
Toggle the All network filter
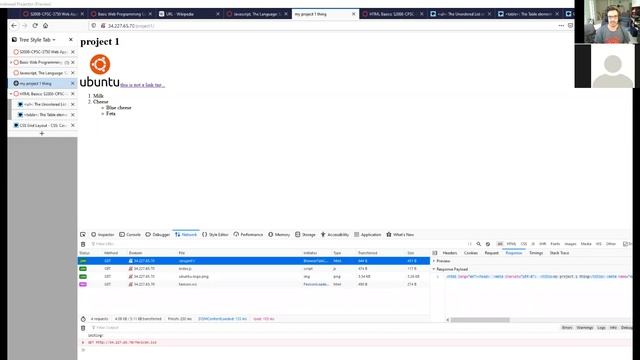(500, 244)
